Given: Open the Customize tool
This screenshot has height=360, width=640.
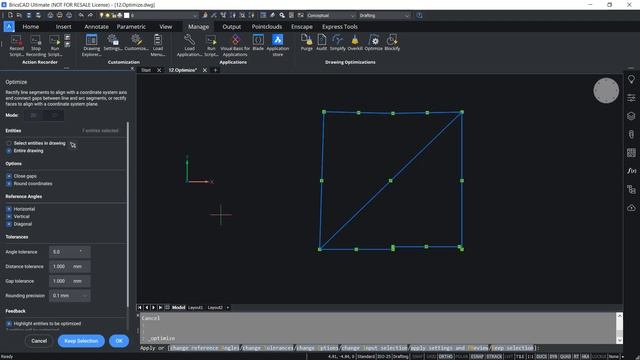Looking at the screenshot, I should [136, 42].
